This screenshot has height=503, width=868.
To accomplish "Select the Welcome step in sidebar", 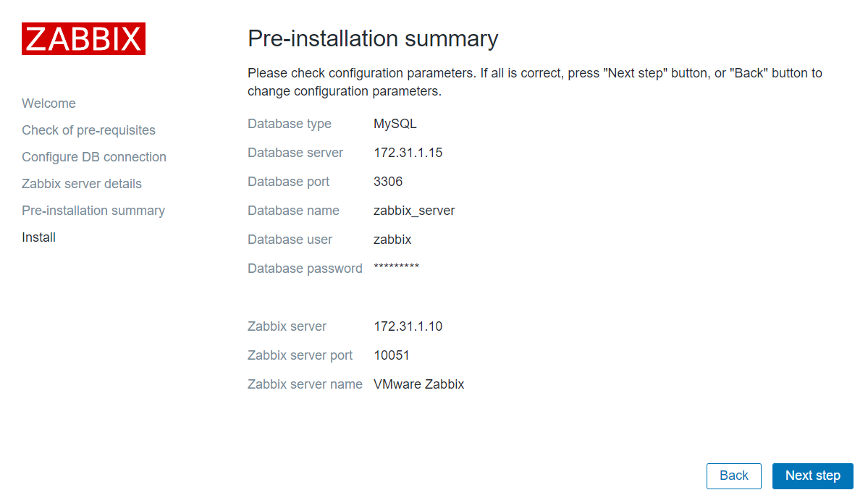I will point(49,103).
